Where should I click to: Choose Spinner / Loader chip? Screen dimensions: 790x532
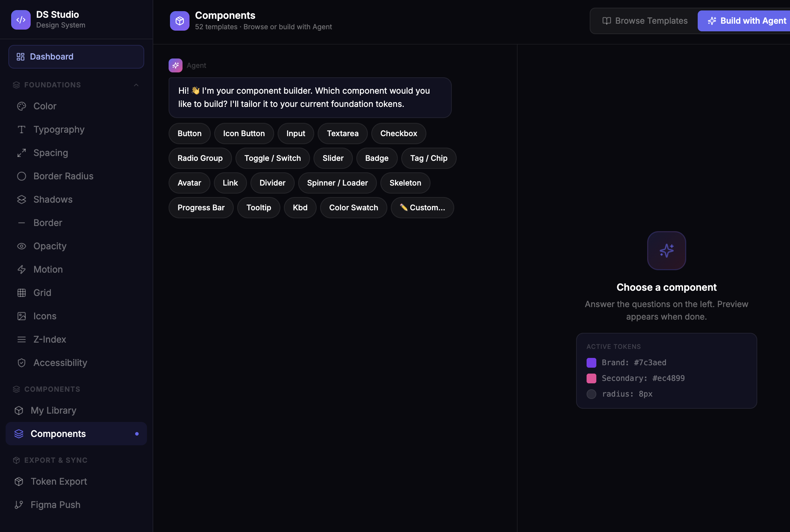(338, 183)
